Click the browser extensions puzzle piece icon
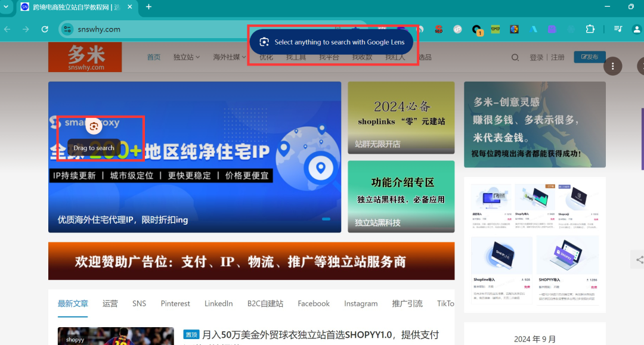 590,29
